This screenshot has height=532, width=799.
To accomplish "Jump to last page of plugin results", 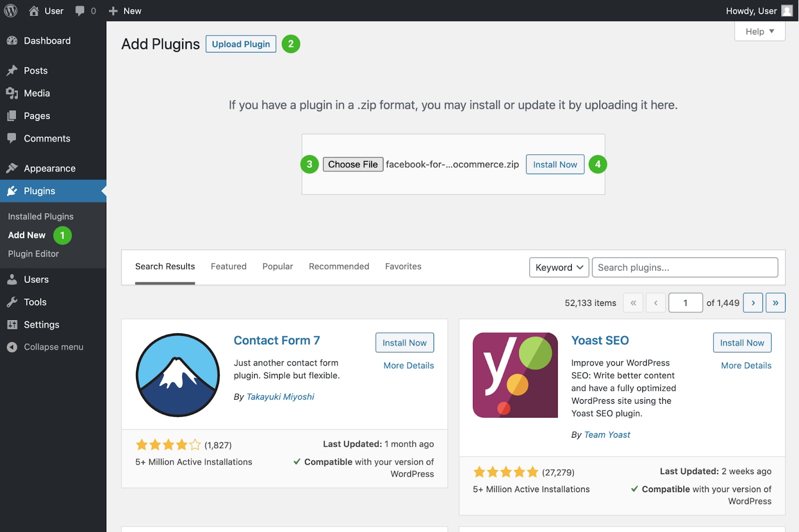I will tap(776, 303).
